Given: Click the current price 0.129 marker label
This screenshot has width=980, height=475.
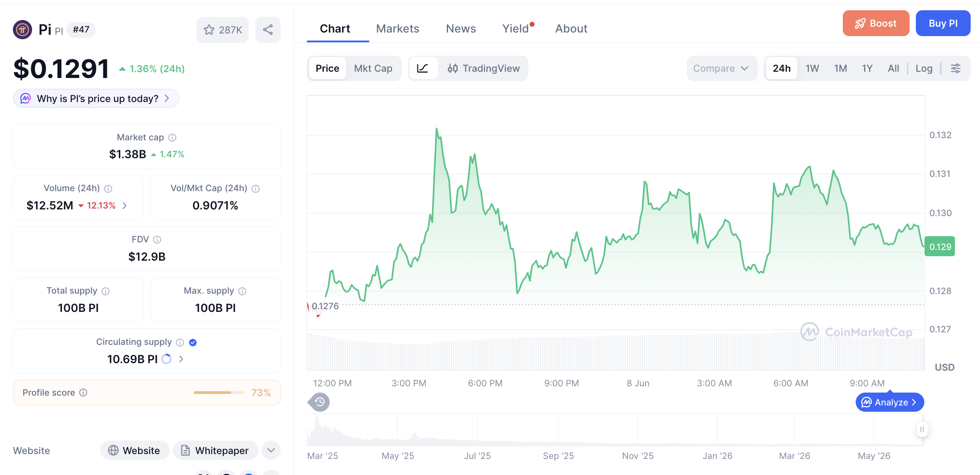Looking at the screenshot, I should tap(940, 246).
